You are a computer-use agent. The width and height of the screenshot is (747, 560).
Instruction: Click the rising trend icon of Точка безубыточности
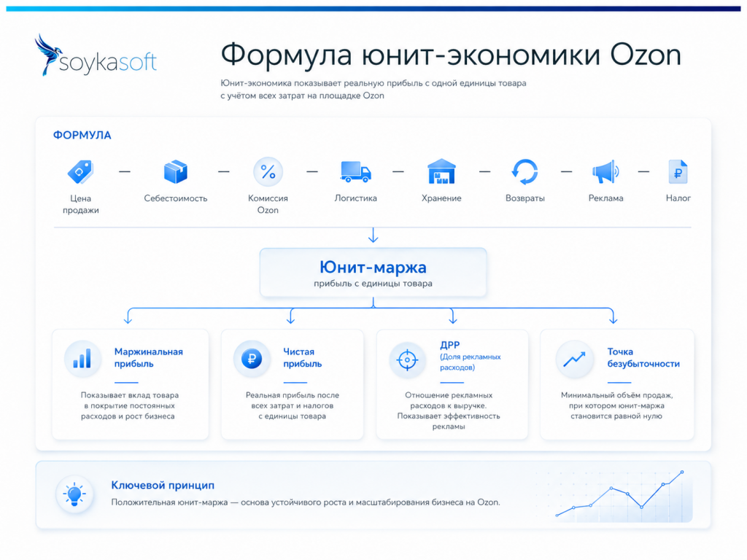574,359
